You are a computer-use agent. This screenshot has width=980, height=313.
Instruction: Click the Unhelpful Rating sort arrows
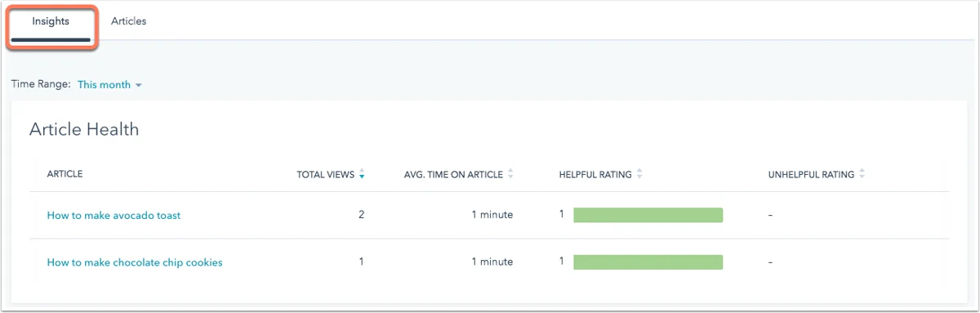(862, 174)
